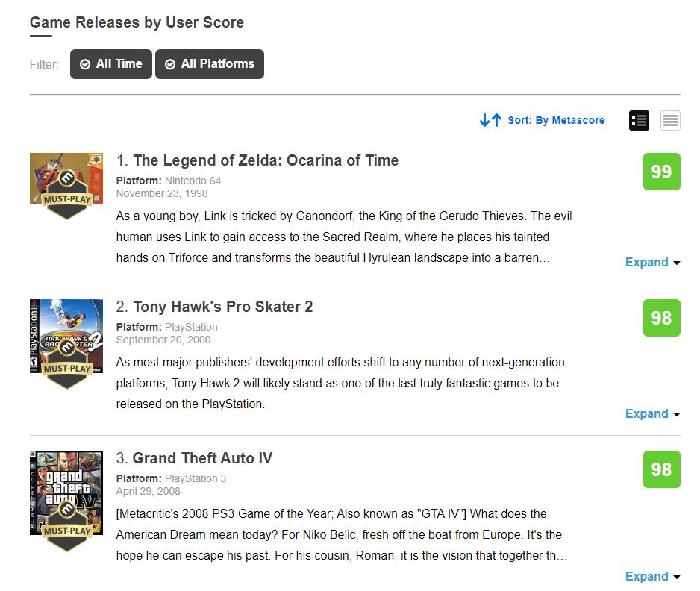Toggle the All Time filter
Screen dimensions: 700x591
(x=111, y=64)
